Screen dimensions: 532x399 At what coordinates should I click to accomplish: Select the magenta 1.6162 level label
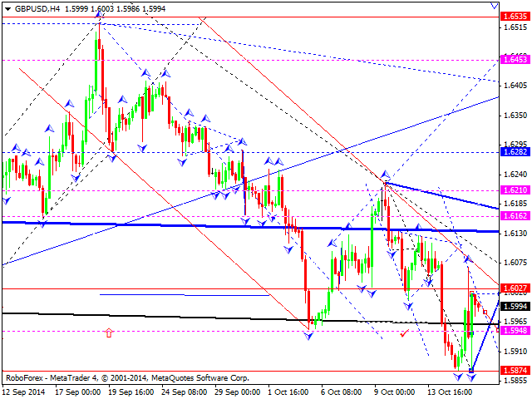(513, 215)
